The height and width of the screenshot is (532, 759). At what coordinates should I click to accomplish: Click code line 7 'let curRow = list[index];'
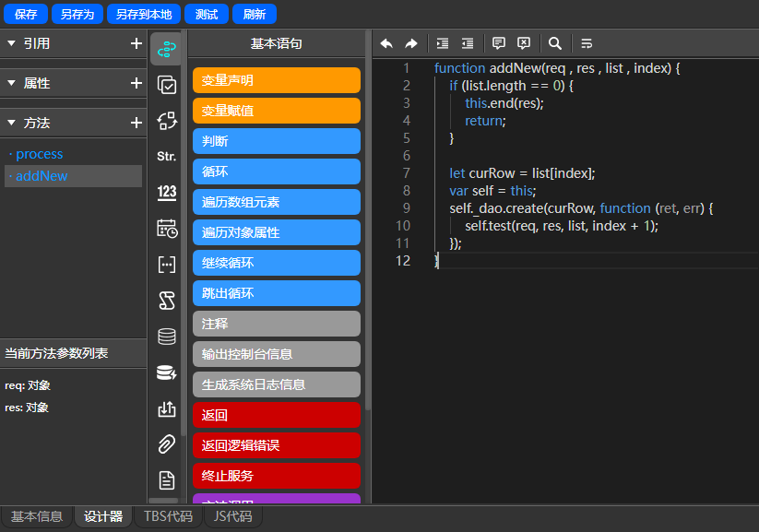(x=522, y=173)
